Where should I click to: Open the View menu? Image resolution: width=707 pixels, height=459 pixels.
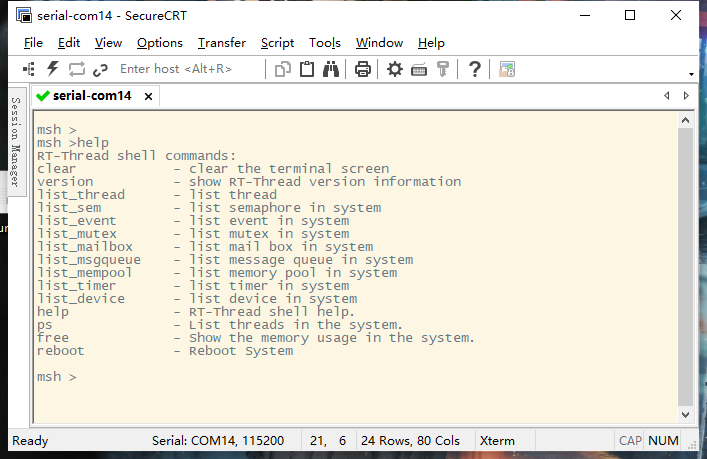pos(108,43)
